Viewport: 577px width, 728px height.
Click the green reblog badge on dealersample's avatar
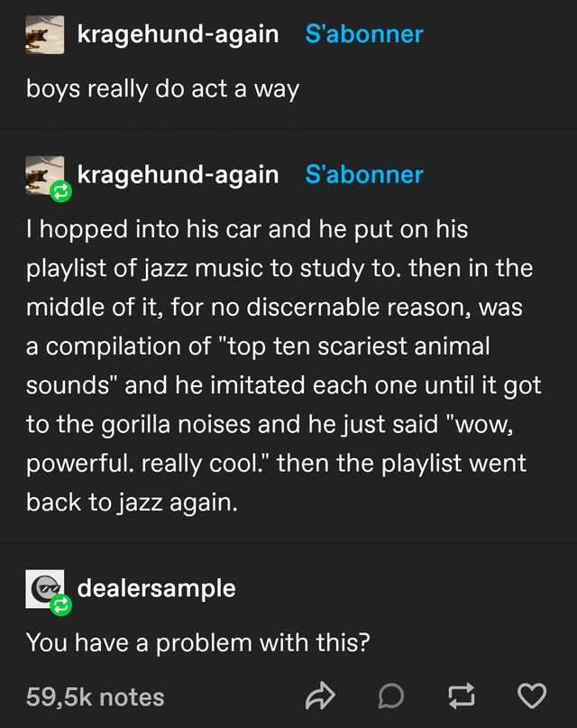point(61,607)
